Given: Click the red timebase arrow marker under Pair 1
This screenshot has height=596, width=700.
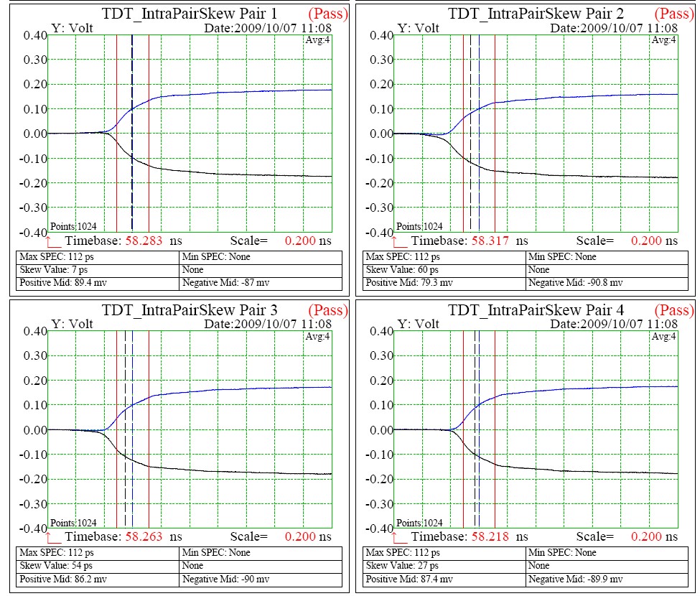Looking at the screenshot, I should click(x=53, y=240).
